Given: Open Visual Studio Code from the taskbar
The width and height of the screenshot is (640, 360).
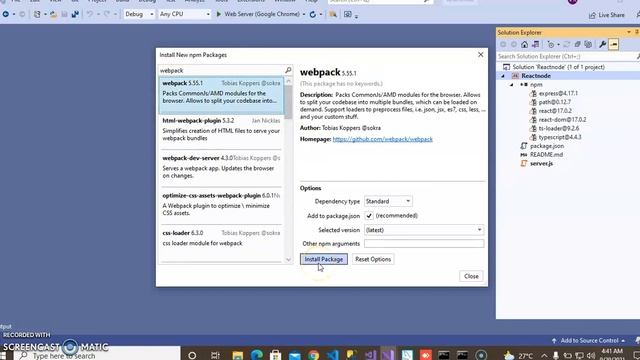Looking at the screenshot, I should pyautogui.click(x=333, y=355).
